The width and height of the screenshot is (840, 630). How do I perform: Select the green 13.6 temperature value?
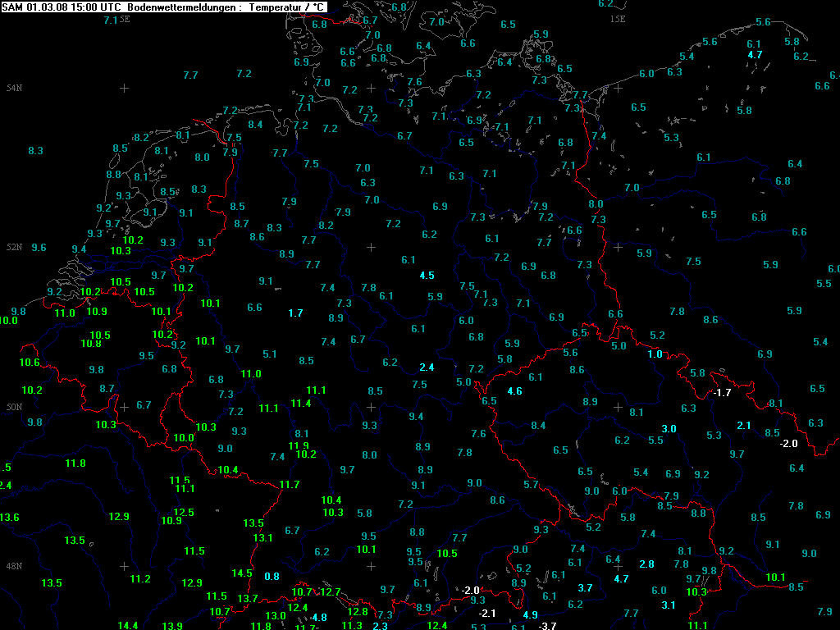[x=9, y=518]
